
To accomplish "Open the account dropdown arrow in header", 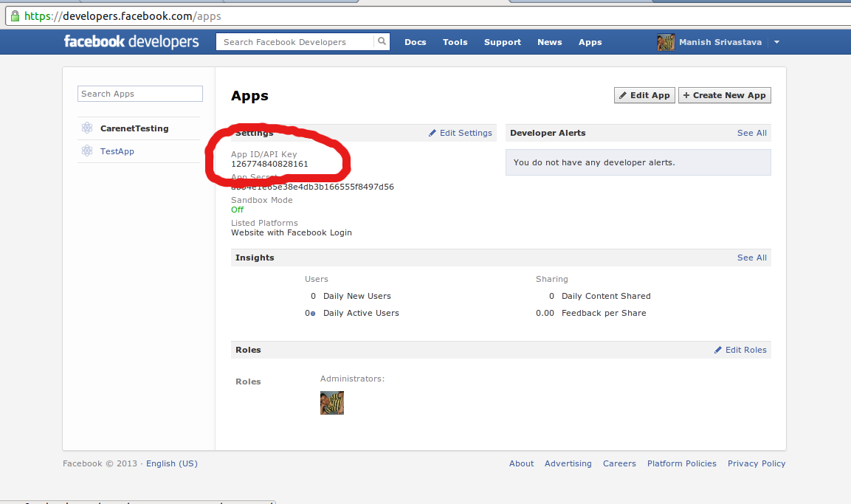I will pyautogui.click(x=776, y=42).
